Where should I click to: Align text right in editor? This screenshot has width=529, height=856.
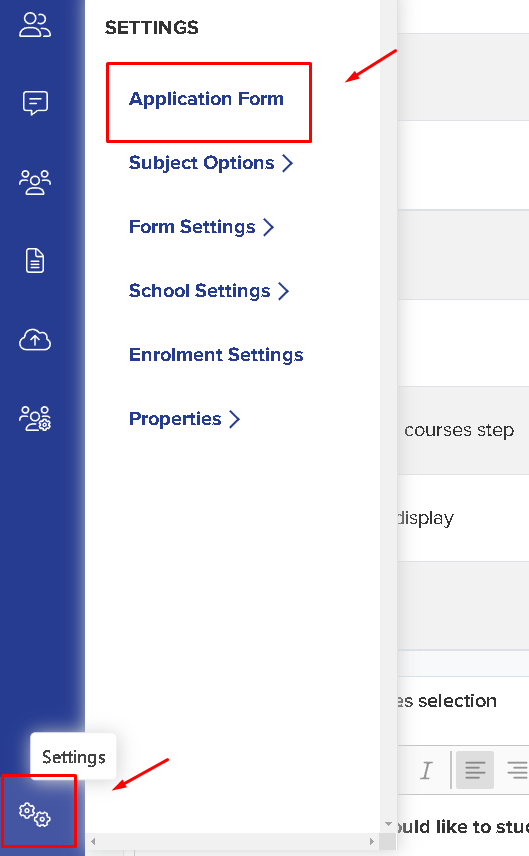click(x=516, y=770)
